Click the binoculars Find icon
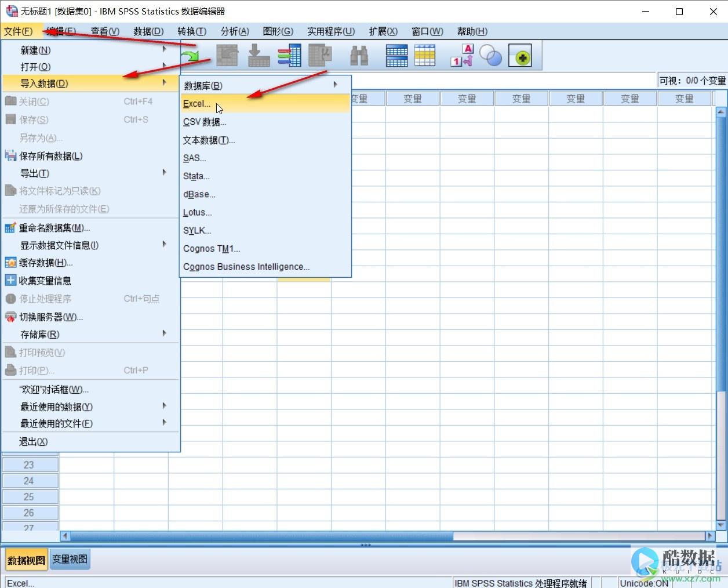This screenshot has width=728, height=588. click(359, 56)
